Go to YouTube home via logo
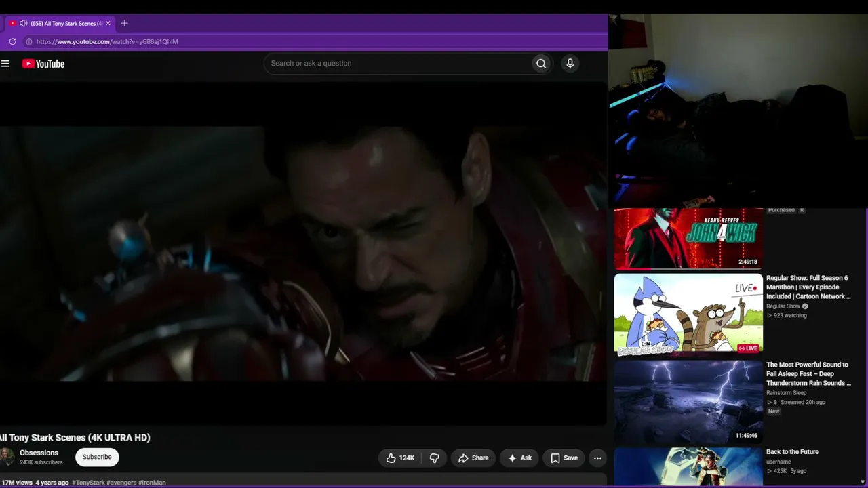Screen dimensions: 868x488 coord(43,64)
